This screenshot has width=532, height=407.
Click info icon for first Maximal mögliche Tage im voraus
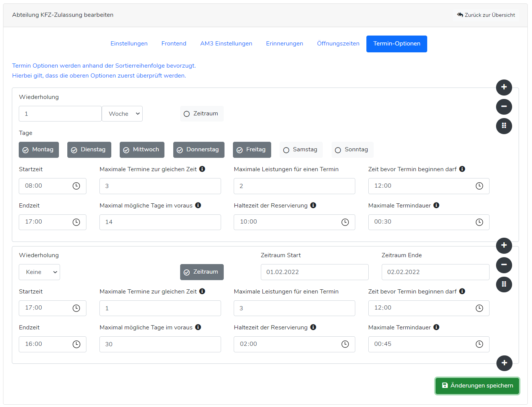(x=198, y=205)
